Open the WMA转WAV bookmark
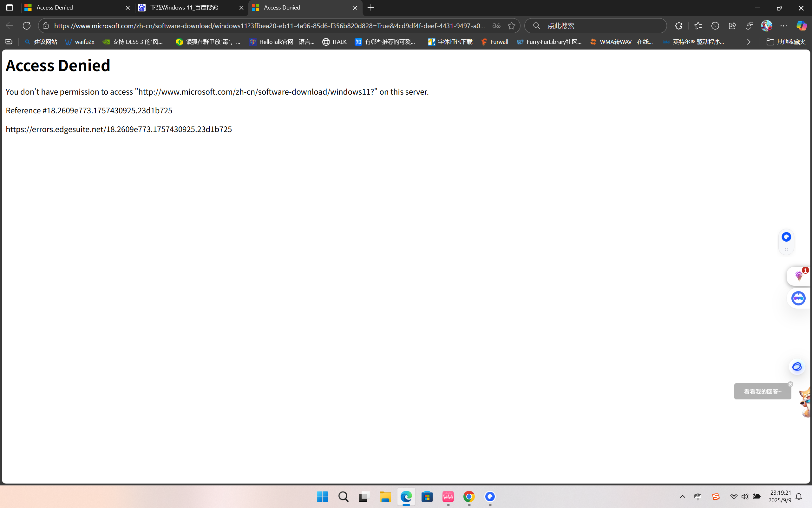This screenshot has width=812, height=508. click(622, 42)
